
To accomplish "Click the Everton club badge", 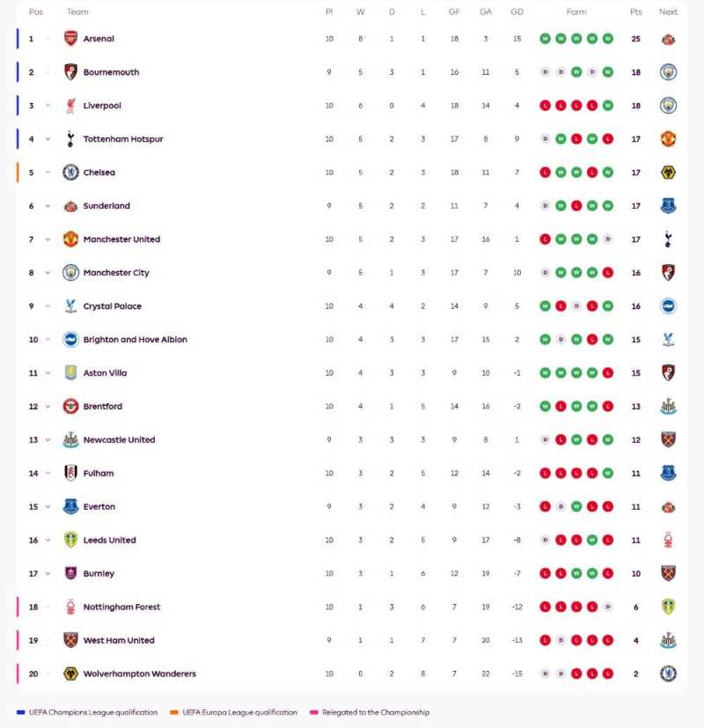I will pos(70,507).
